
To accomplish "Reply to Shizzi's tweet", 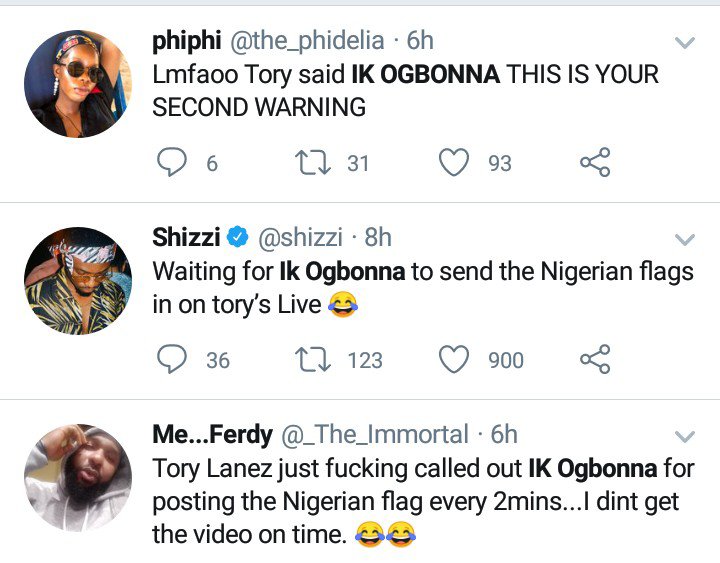I will (x=173, y=359).
